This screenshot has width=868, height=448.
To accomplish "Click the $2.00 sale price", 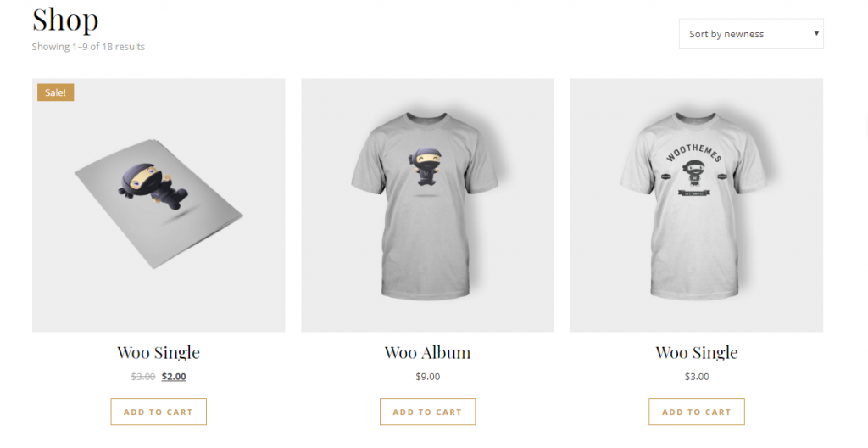I will tap(174, 377).
